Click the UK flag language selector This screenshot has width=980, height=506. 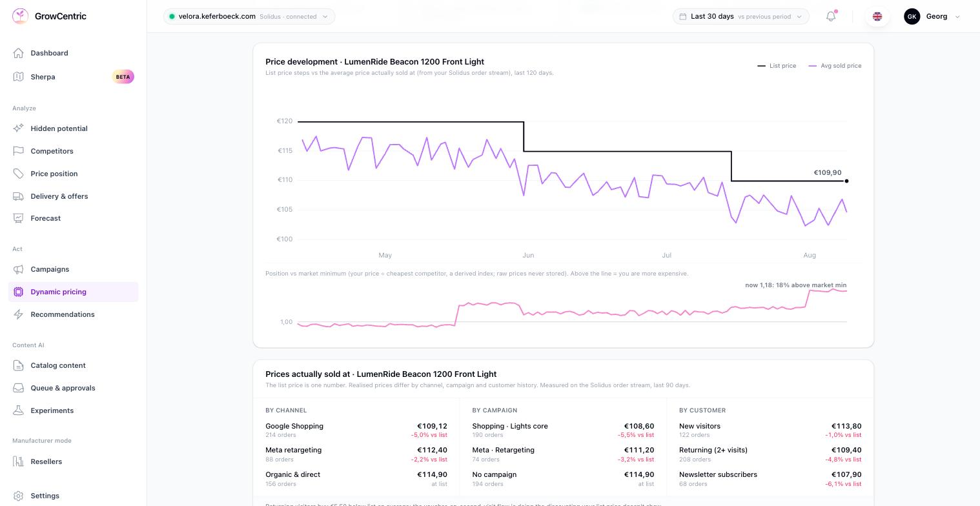click(x=877, y=16)
